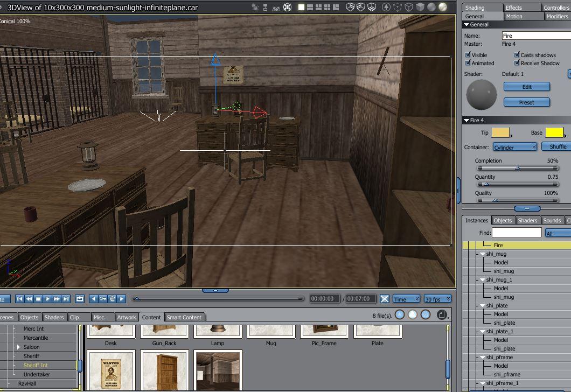Open the Container Cylinder dropdown
571x392 pixels.
pyautogui.click(x=515, y=147)
